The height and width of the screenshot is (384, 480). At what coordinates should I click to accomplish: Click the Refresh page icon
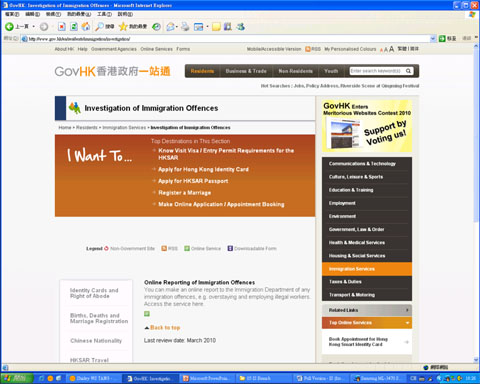point(74,27)
